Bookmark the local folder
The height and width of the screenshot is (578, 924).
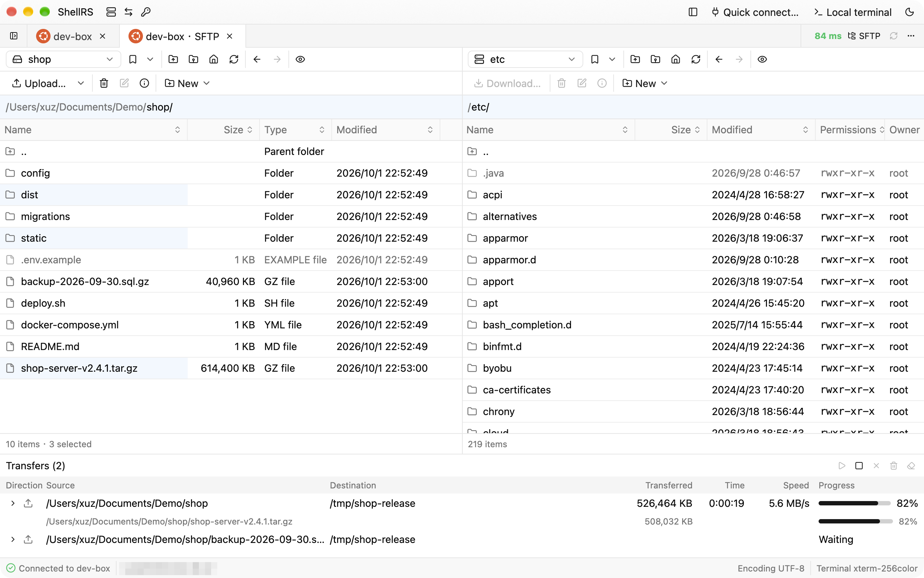pyautogui.click(x=132, y=59)
